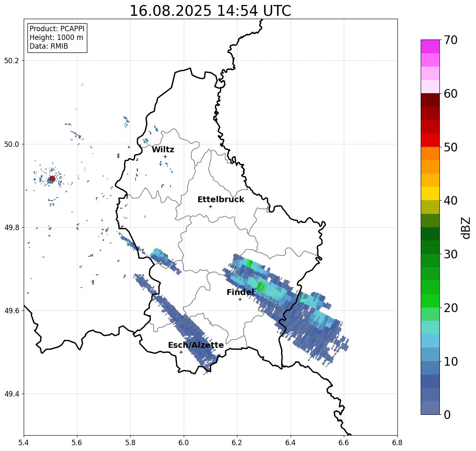The width and height of the screenshot is (476, 451).
Task: Click the 6.6 longitude axis label
Action: click(344, 443)
